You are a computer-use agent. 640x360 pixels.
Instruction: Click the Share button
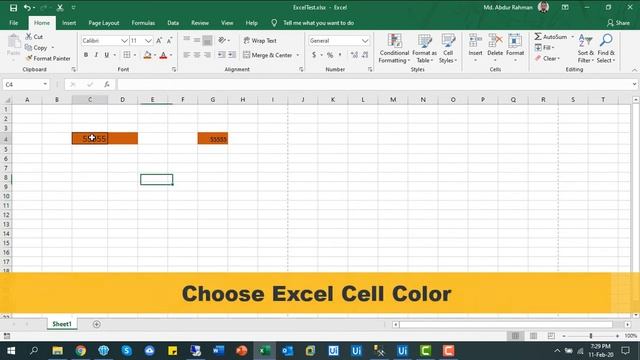618,23
